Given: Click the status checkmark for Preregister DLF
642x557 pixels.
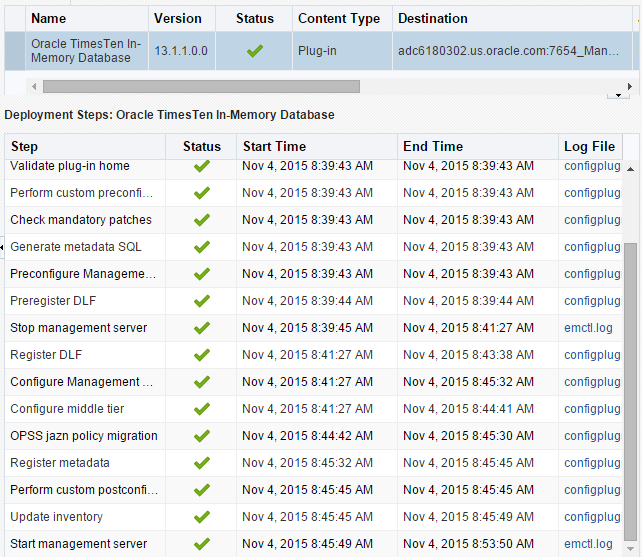Looking at the screenshot, I should coord(201,301).
